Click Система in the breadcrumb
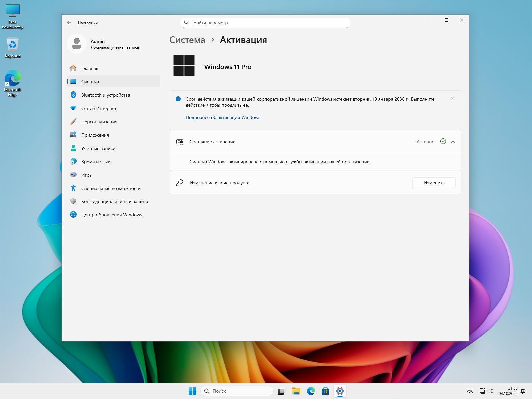Image resolution: width=532 pixels, height=399 pixels. 187,40
